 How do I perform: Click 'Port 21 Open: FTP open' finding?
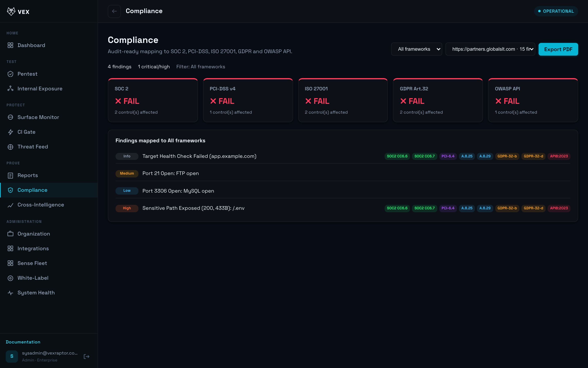pos(170,174)
